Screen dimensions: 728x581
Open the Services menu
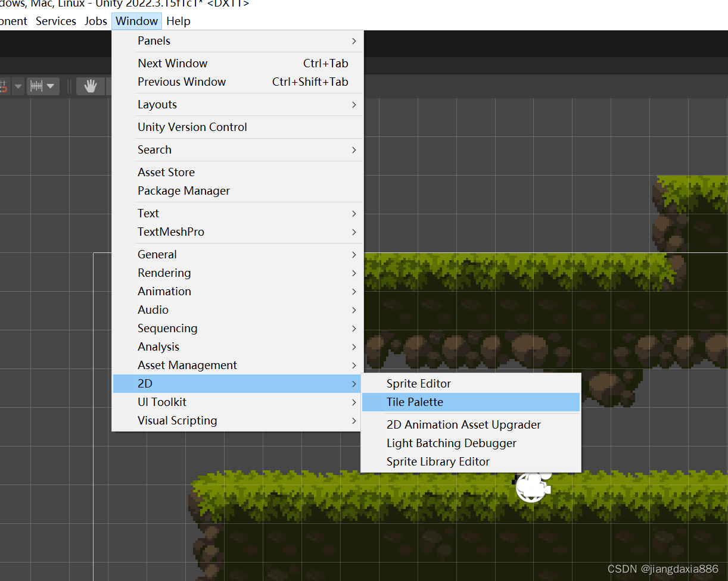point(56,21)
